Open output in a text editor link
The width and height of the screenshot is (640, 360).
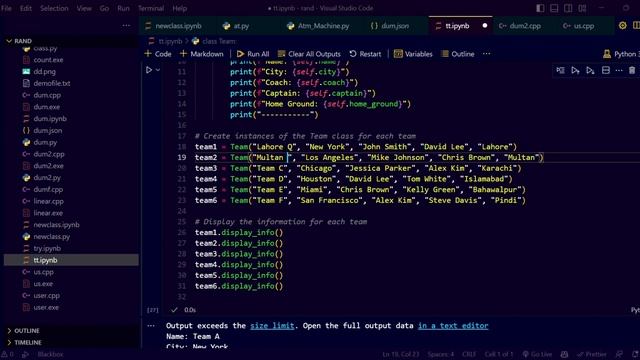point(453,326)
